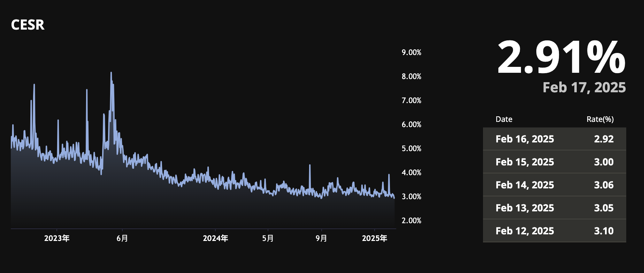This screenshot has width=644, height=273.
Task: Click the 2025年 x-axis label
Action: point(375,239)
